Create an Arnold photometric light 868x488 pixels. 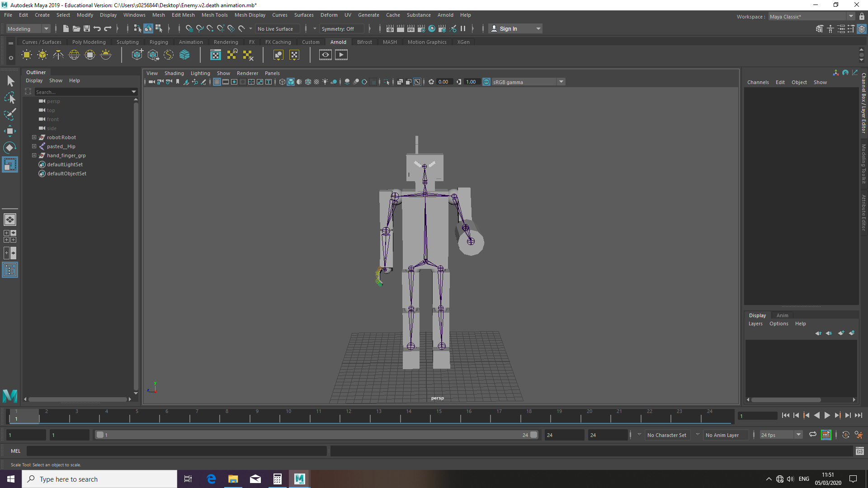coord(58,55)
